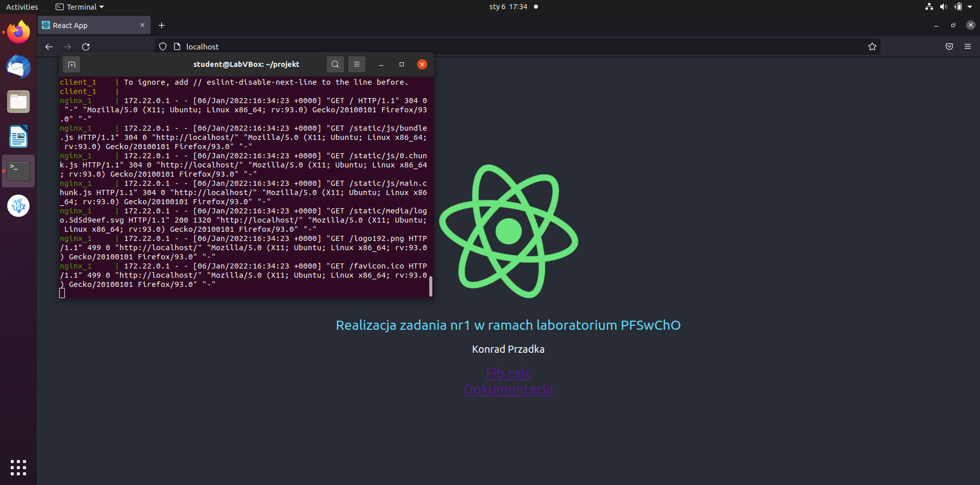The height and width of the screenshot is (485, 980).
Task: Minimize the terminal window
Action: click(381, 64)
